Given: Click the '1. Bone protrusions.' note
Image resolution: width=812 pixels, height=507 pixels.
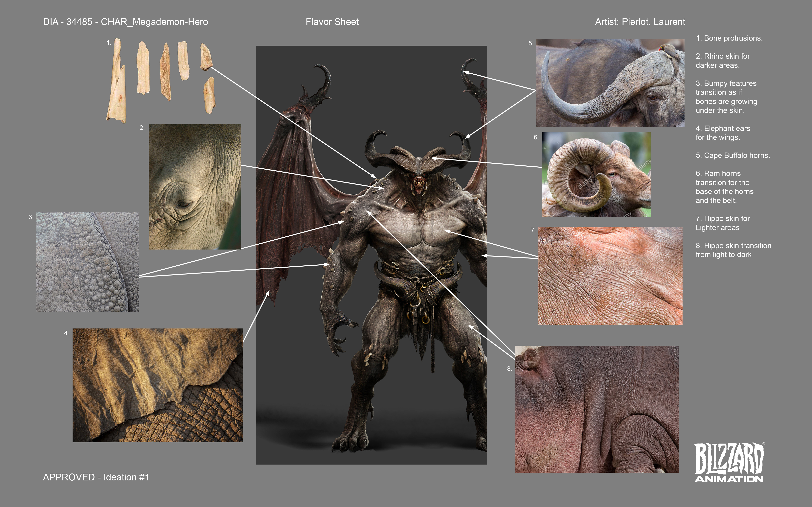Looking at the screenshot, I should pyautogui.click(x=729, y=38).
